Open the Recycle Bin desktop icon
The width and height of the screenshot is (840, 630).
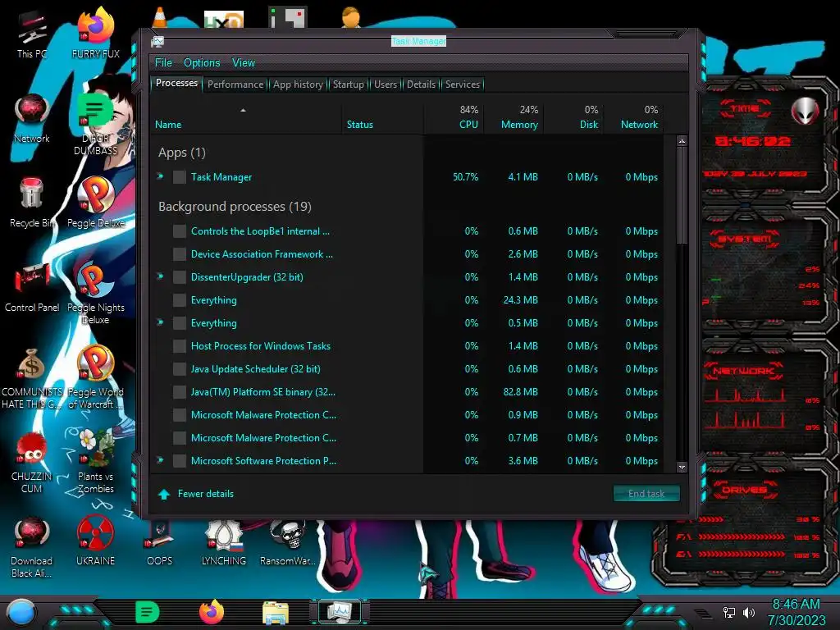(x=32, y=203)
